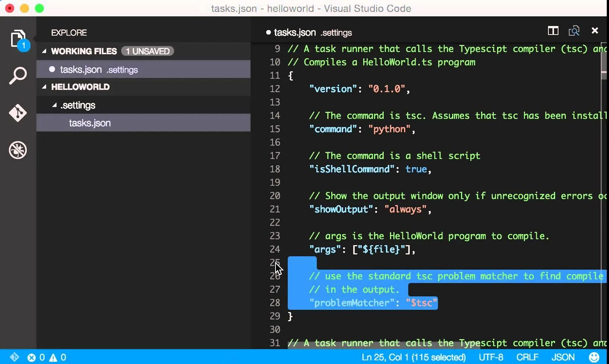Screen dimensions: 609x364
Task: Click the "$tsc" problem matcher value
Action: pos(421,303)
